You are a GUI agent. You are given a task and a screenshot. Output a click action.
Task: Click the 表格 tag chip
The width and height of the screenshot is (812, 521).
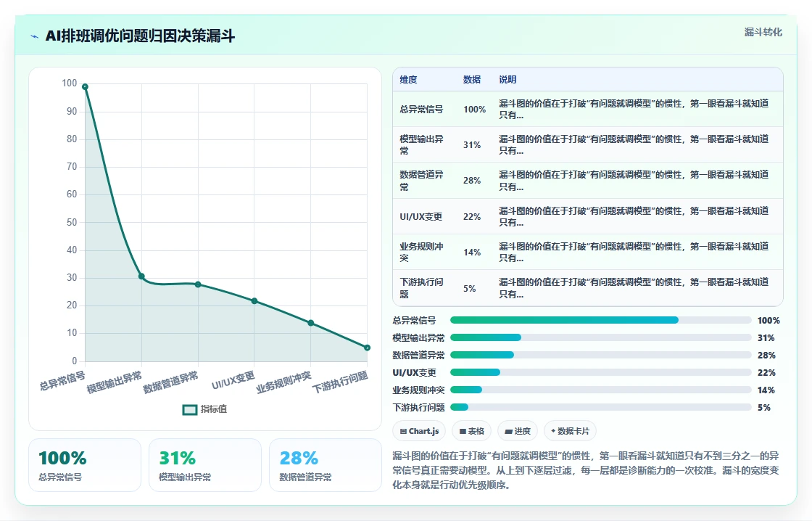tap(471, 431)
